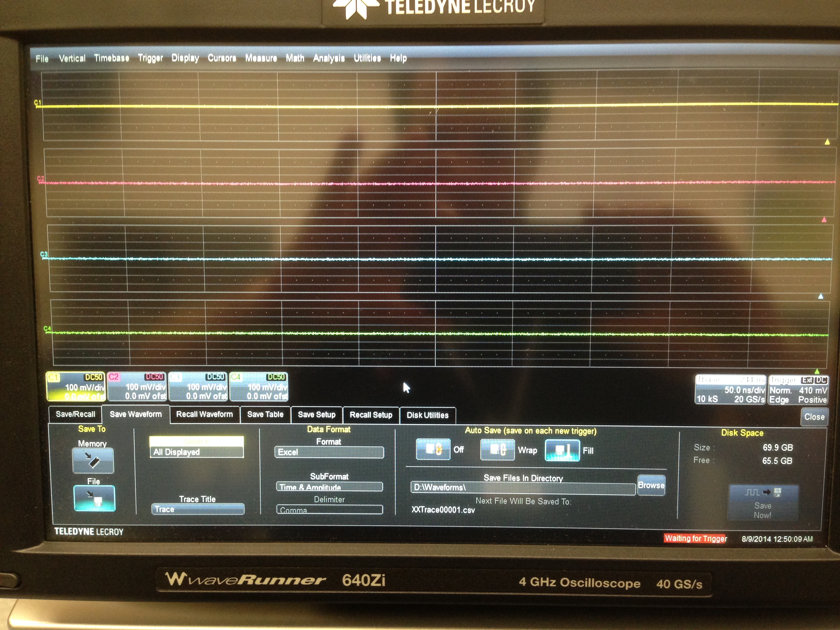This screenshot has width=840, height=630.
Task: Switch to the Recall Setup tab
Action: [371, 415]
